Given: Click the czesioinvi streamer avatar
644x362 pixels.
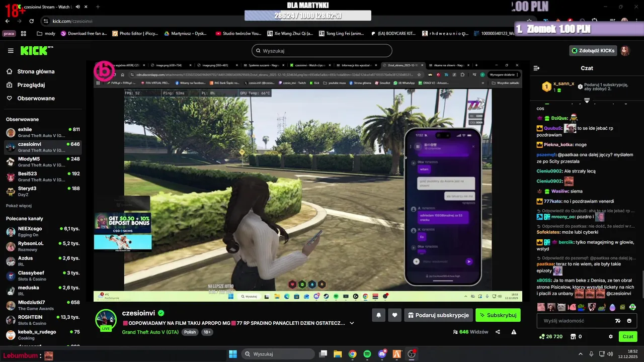Looking at the screenshot, I should 106,320.
